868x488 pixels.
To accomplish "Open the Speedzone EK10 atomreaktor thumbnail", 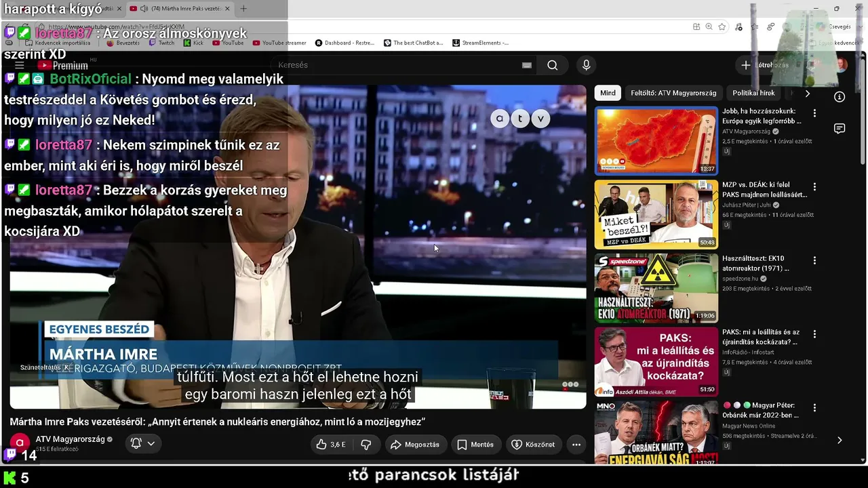I will 656,288.
